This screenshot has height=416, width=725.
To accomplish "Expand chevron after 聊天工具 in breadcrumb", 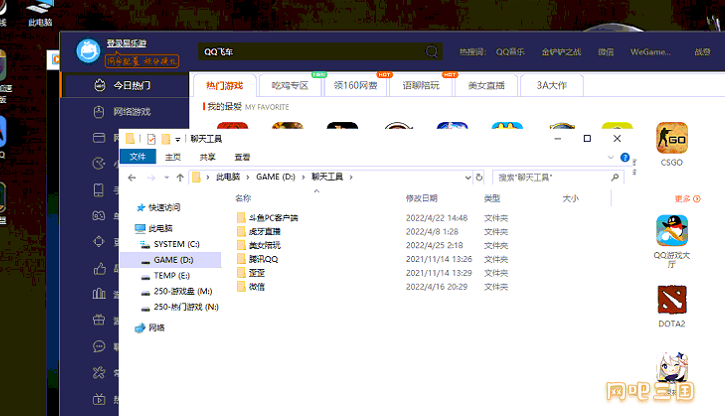I will [x=351, y=177].
